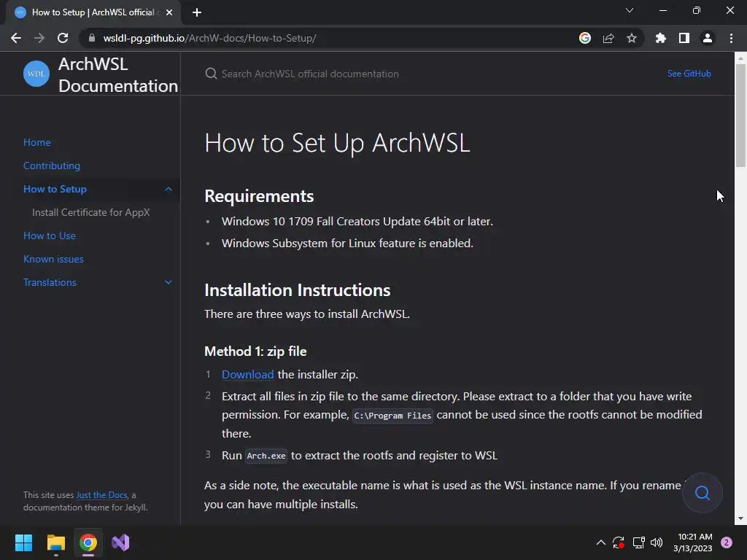This screenshot has height=560, width=747.
Task: Open the Just the Docs link
Action: [x=102, y=495]
